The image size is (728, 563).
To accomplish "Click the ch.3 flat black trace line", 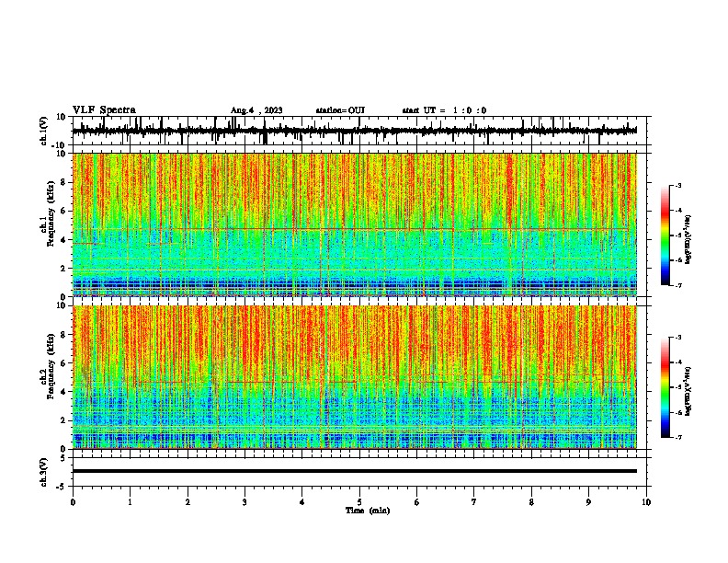I will click(x=354, y=471).
